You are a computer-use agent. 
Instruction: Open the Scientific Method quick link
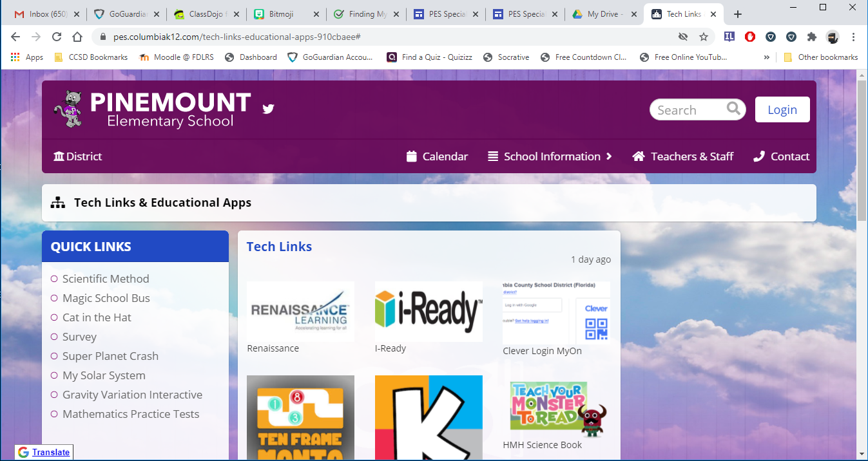tap(106, 279)
